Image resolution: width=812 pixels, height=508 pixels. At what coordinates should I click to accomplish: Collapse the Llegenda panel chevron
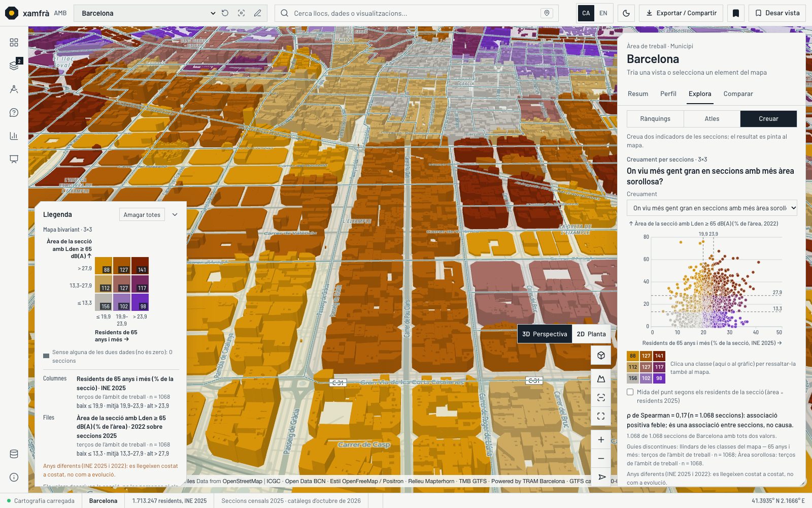coord(175,215)
